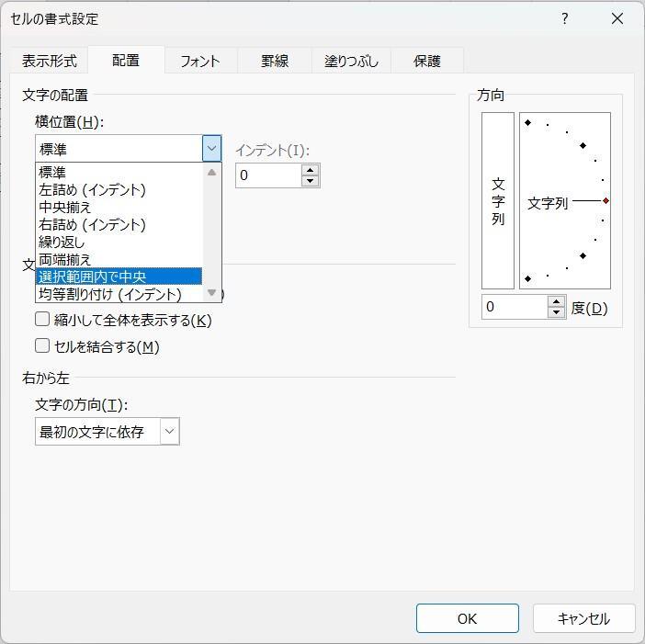Viewport: 645px width, 644px height.
Task: Choose 選択範囲内で中央 option
Action: [119, 277]
